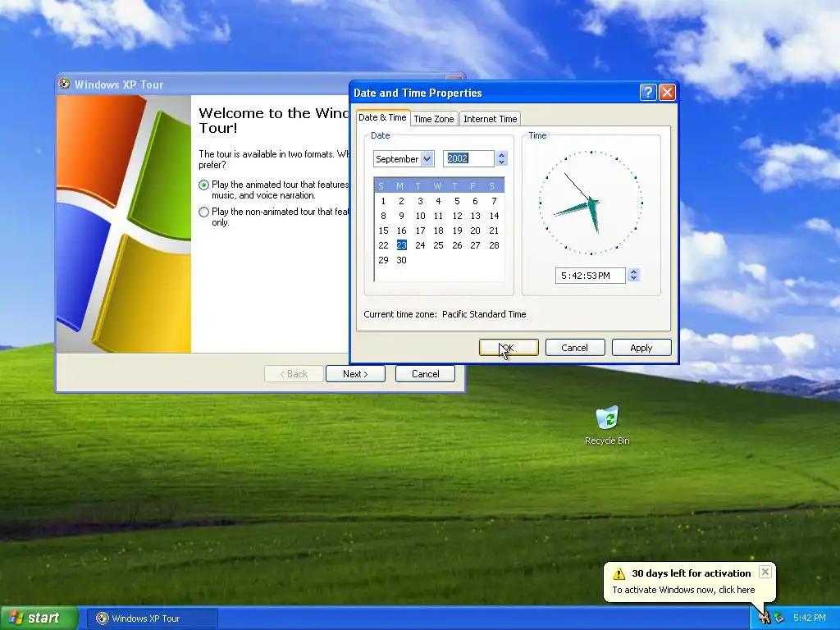Image resolution: width=840 pixels, height=630 pixels.
Task: Decrease the year with down arrow
Action: coord(501,162)
